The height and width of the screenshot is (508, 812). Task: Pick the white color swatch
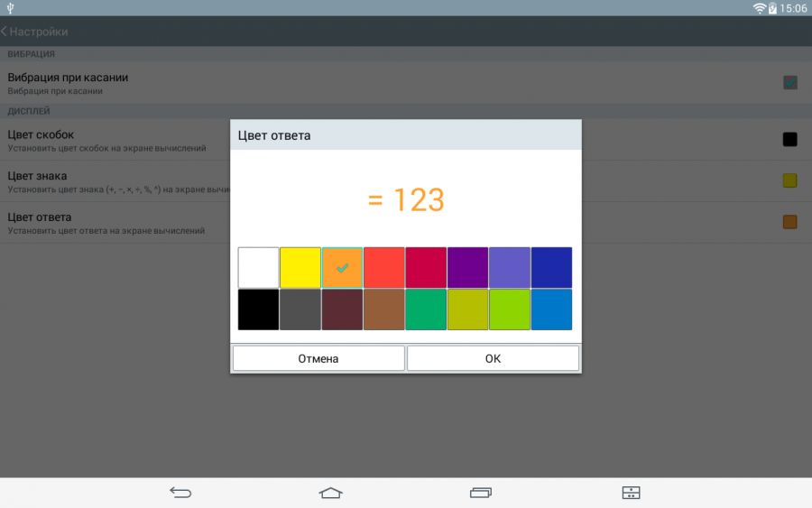coord(258,268)
